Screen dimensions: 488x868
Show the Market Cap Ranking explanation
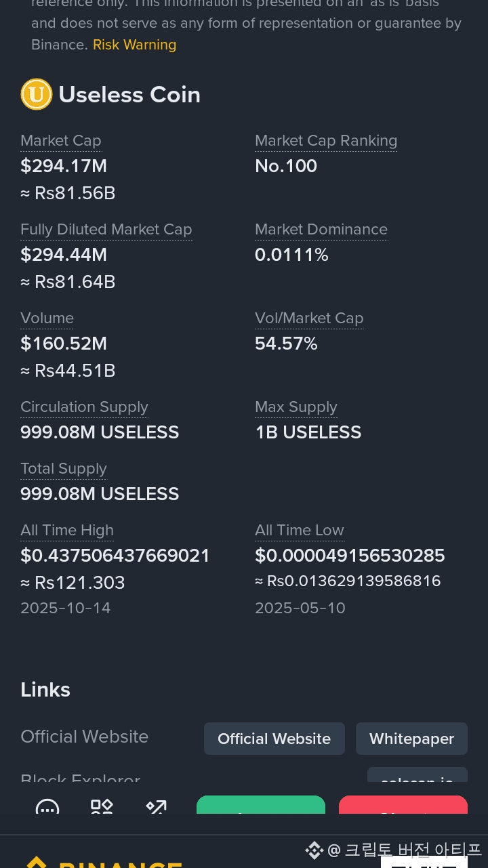(326, 140)
